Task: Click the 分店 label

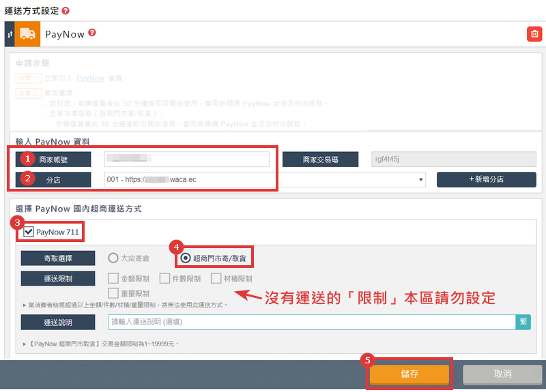Action: 53,180
